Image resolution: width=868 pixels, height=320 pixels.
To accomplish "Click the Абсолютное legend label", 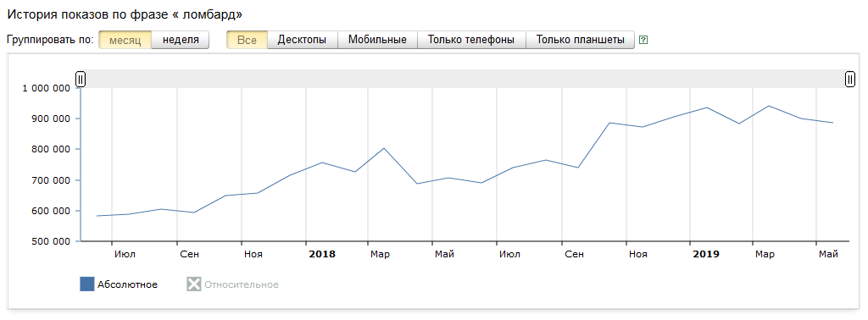I will (128, 284).
